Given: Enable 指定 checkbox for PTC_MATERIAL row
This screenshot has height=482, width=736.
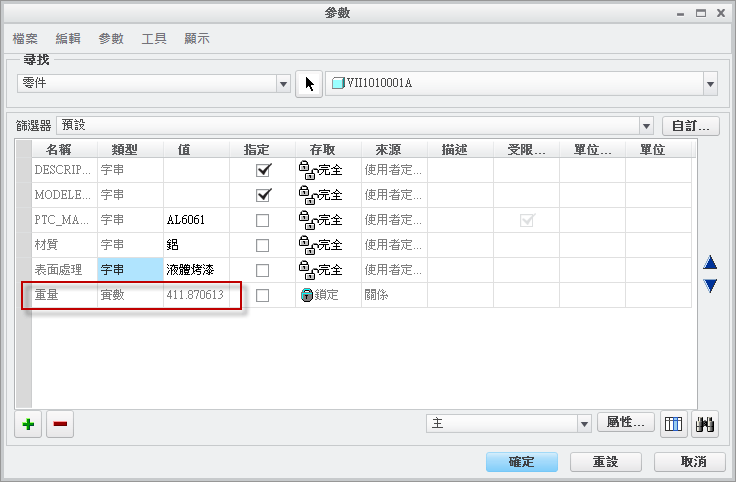Looking at the screenshot, I should [263, 220].
